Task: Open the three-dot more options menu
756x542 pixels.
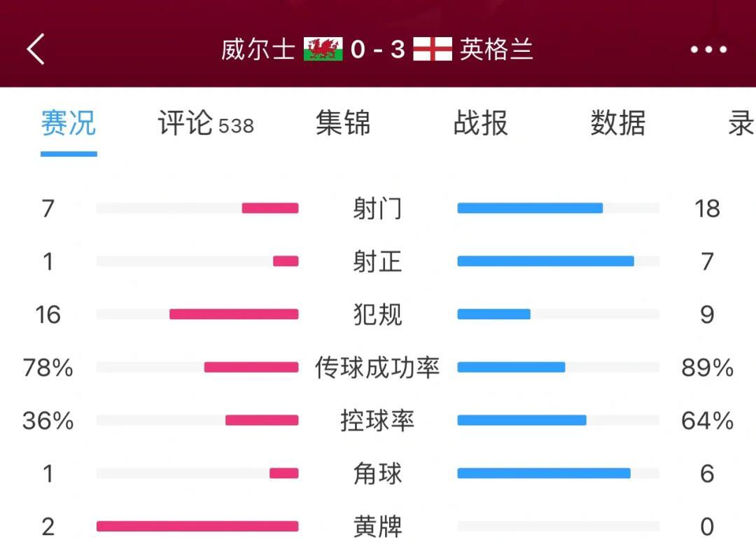Action: pyautogui.click(x=708, y=49)
